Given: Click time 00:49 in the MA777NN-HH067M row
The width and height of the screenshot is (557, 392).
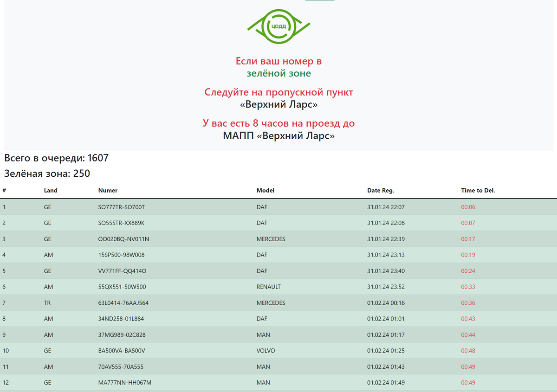Looking at the screenshot, I should pyautogui.click(x=468, y=383).
